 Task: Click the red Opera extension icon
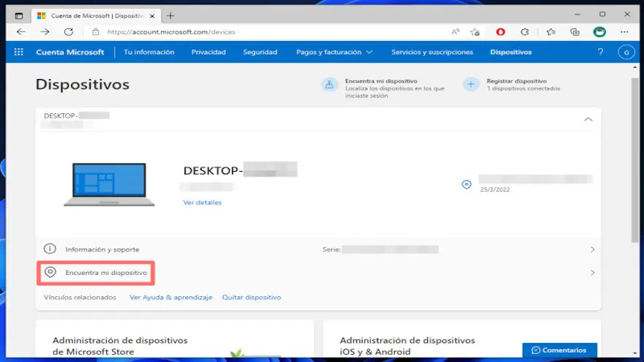pyautogui.click(x=501, y=32)
